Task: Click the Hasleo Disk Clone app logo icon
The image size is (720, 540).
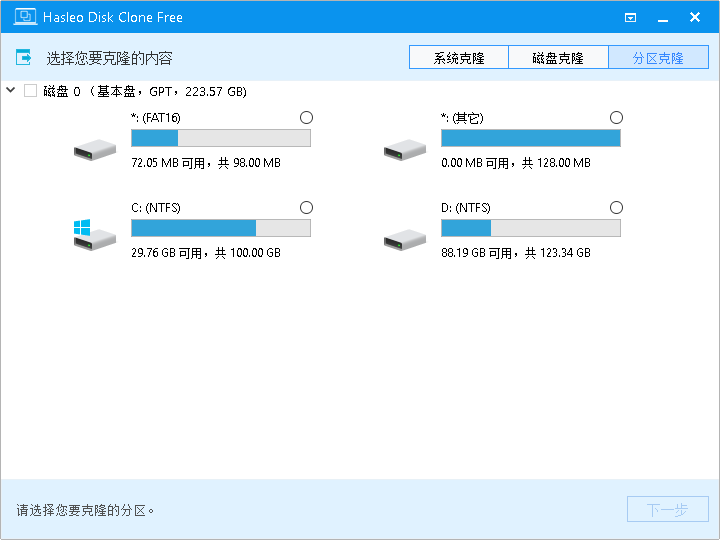Action: (x=25, y=17)
